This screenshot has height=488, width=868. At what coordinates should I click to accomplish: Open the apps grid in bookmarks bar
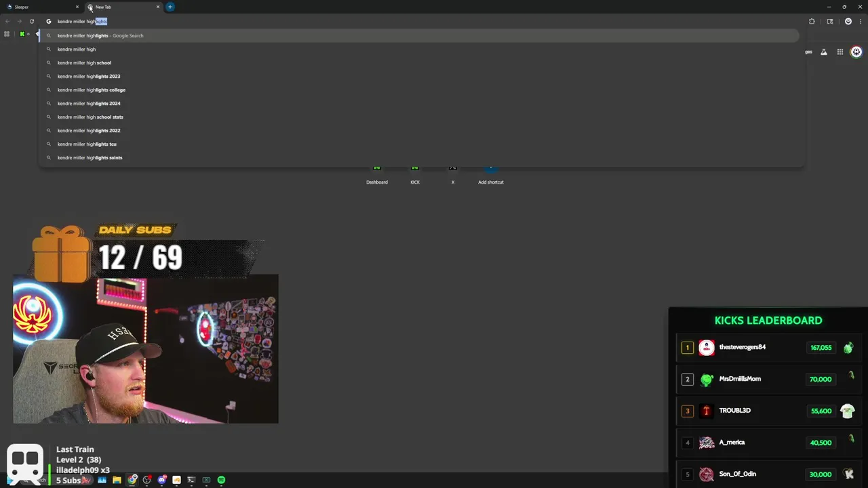tap(7, 34)
